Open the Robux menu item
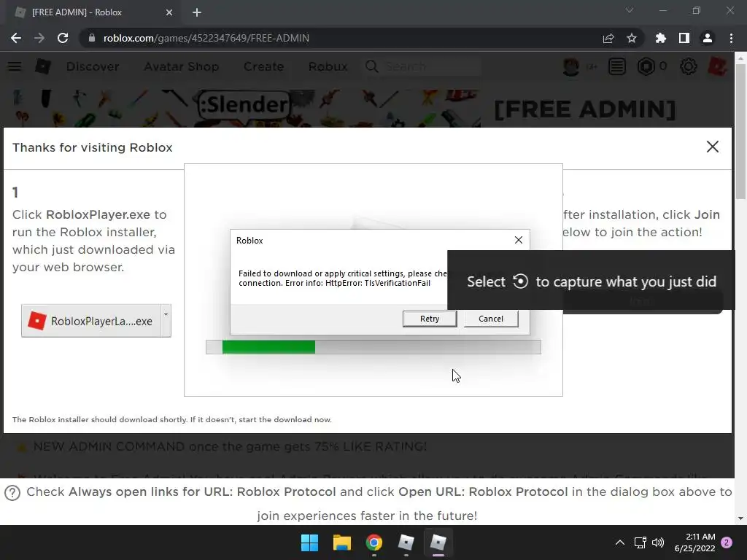Viewport: 747px width, 560px height. pos(328,66)
